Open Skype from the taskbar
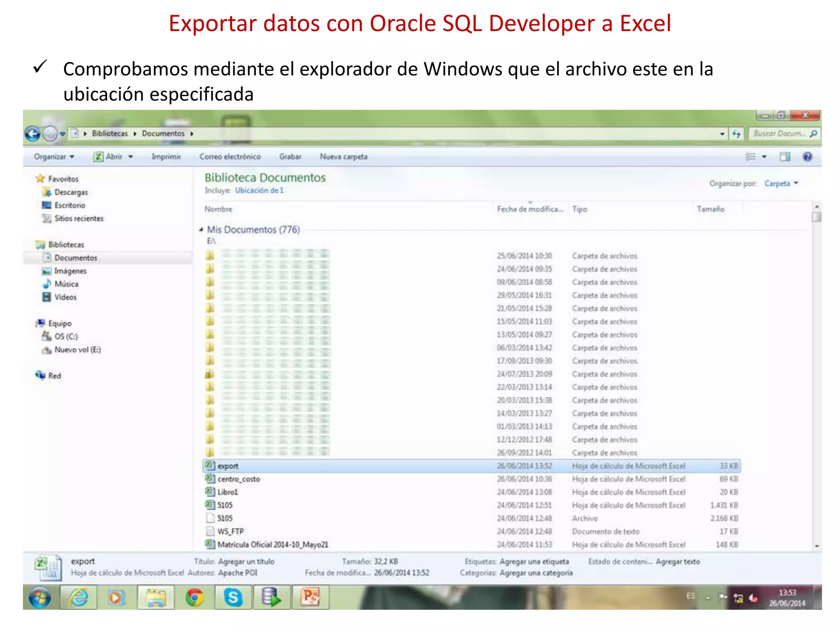 pos(233,598)
